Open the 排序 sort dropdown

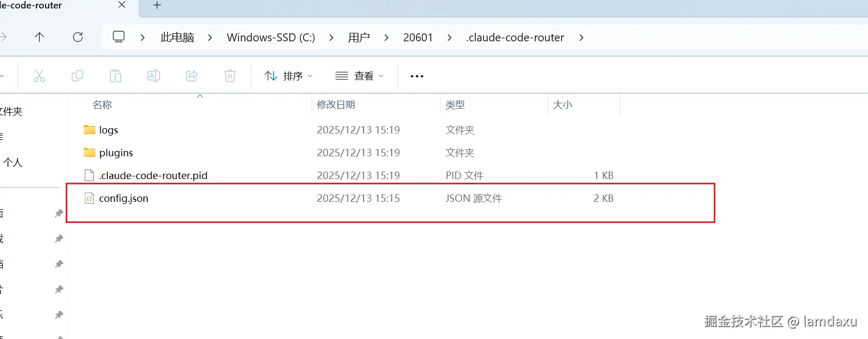288,76
